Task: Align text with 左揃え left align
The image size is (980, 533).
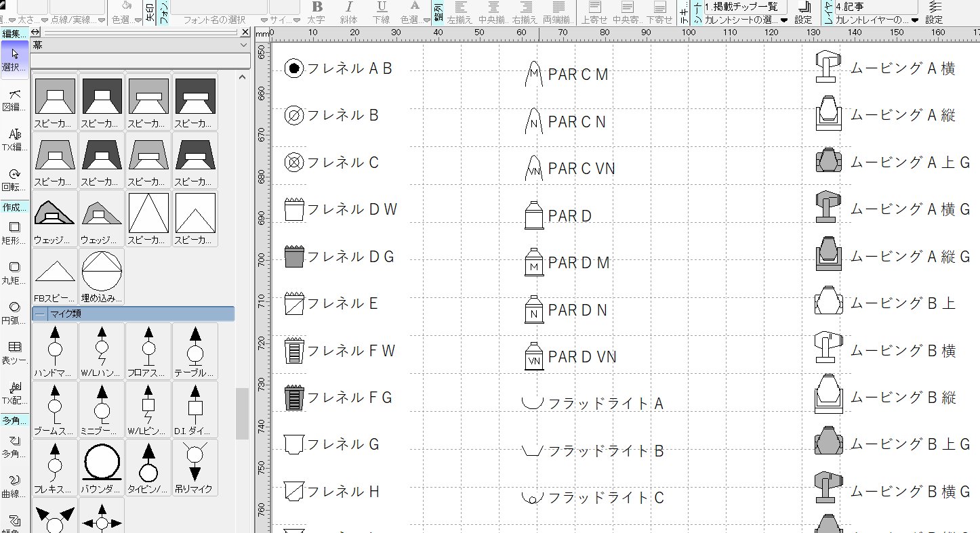Action: click(x=460, y=12)
